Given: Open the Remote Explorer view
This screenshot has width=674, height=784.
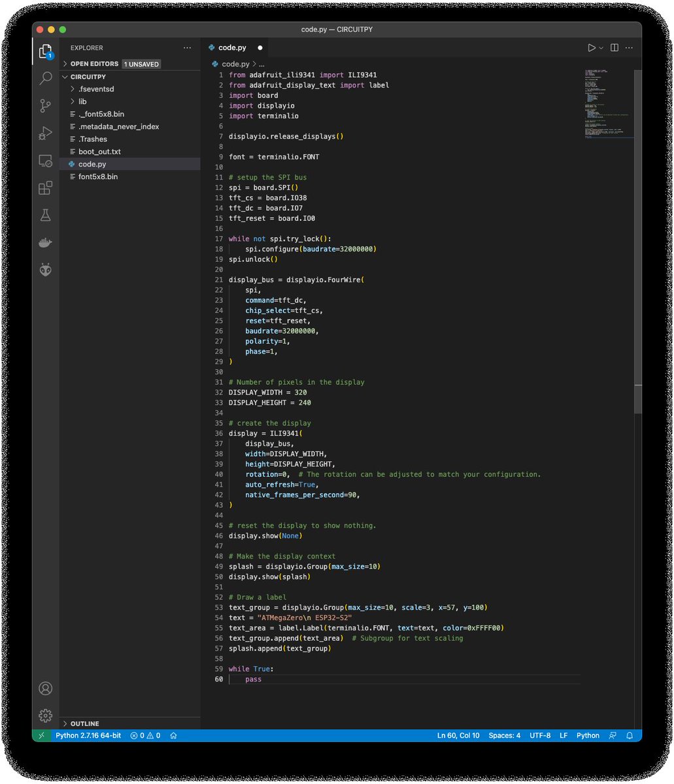Looking at the screenshot, I should coord(45,161).
